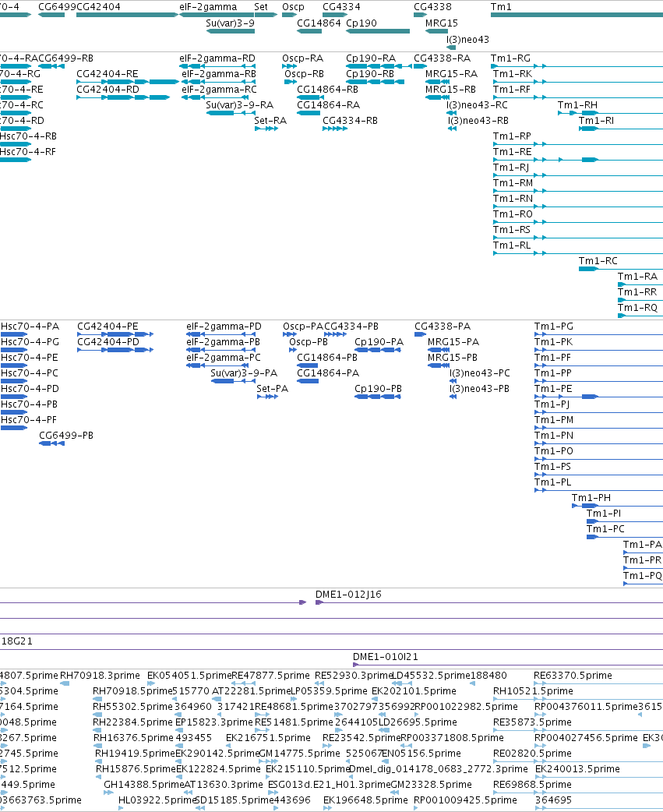Open EST label HL03922.5prime
The width and height of the screenshot is (663, 812).
157,800
